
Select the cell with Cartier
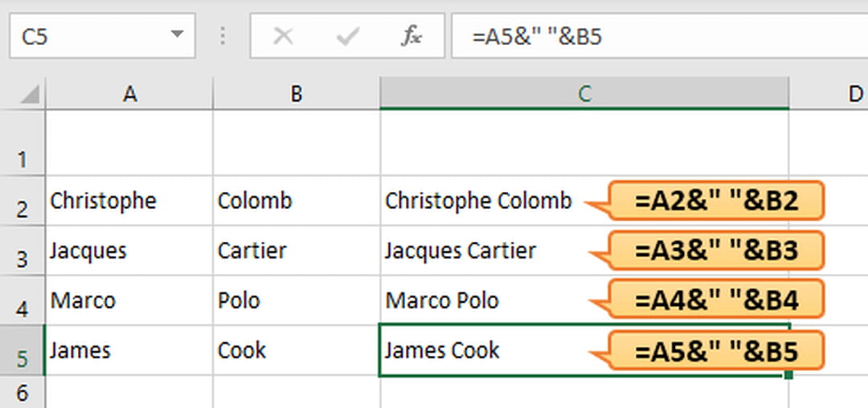tap(297, 251)
